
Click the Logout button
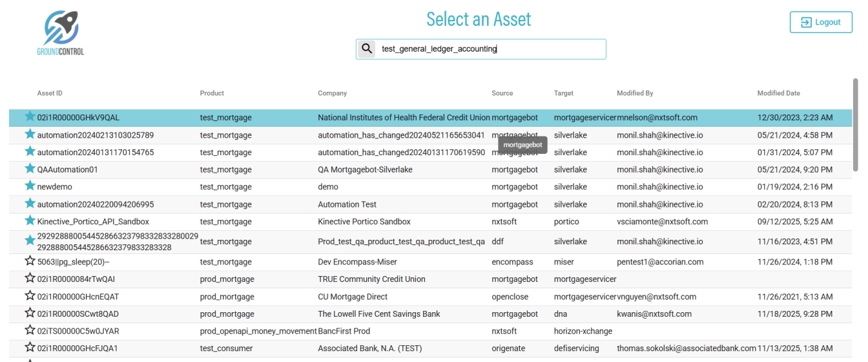[x=820, y=22]
